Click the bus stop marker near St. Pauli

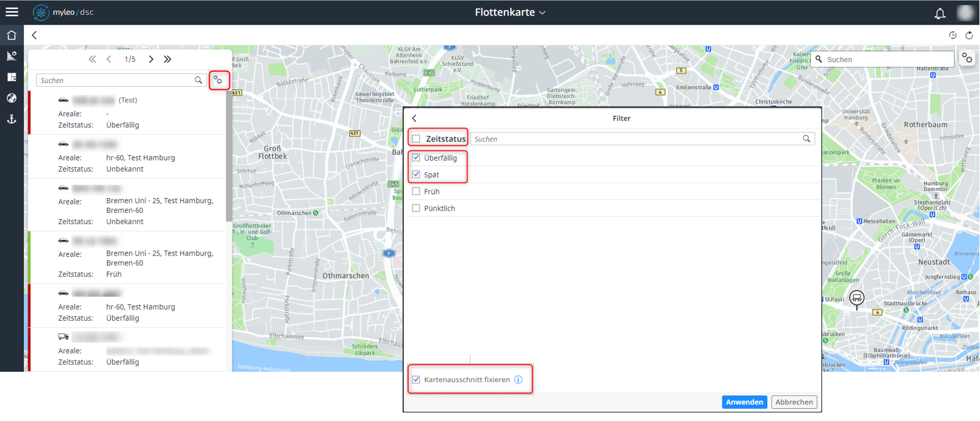point(856,299)
